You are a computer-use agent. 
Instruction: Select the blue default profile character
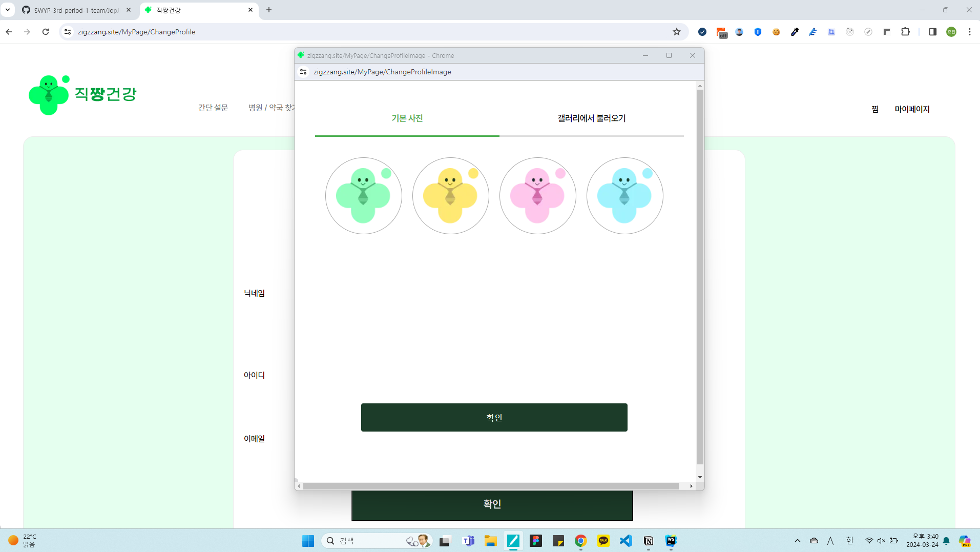[624, 196]
